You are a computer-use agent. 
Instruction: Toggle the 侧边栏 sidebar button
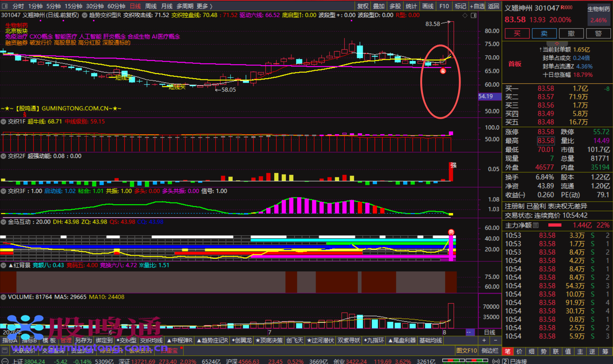490,351
